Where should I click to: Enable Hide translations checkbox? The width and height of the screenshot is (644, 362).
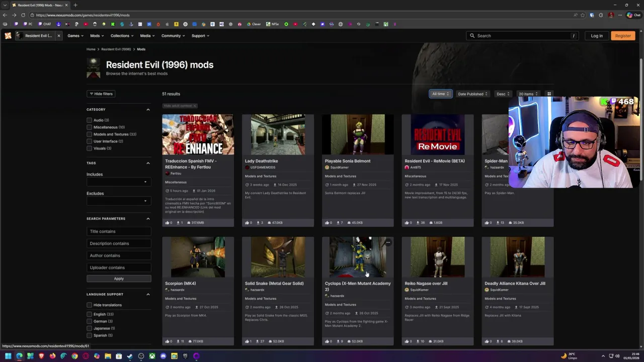click(89, 305)
